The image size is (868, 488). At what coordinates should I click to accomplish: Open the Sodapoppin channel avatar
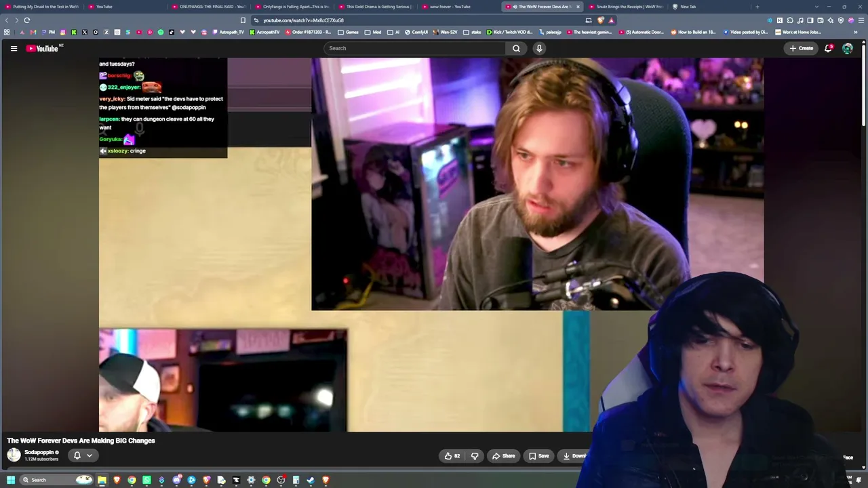click(x=14, y=455)
